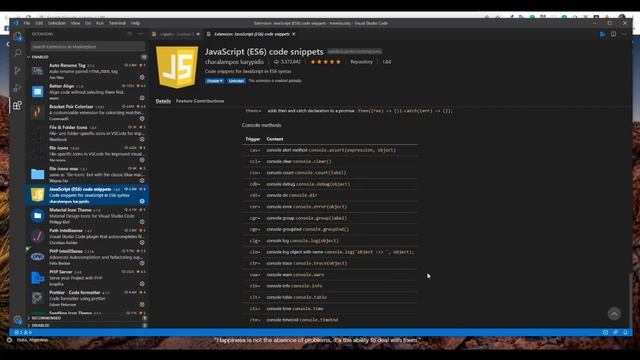Select Bracket Pair Colorizer extension
Image resolution: width=640 pixels, height=360 pixels.
tap(87, 112)
